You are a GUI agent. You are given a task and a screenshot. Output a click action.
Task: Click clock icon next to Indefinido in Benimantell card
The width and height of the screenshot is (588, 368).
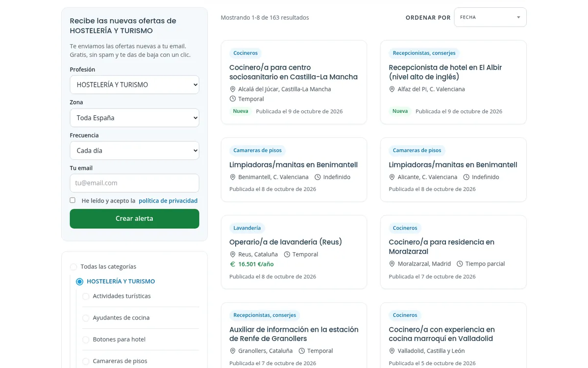click(318, 177)
